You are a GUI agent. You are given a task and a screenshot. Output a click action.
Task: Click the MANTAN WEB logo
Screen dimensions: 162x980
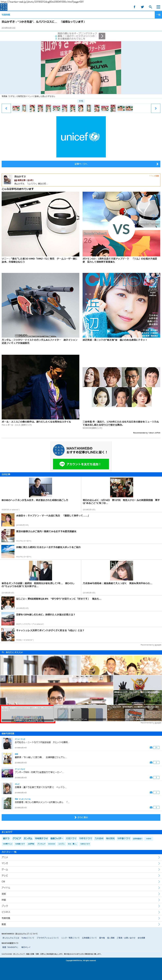3,7
